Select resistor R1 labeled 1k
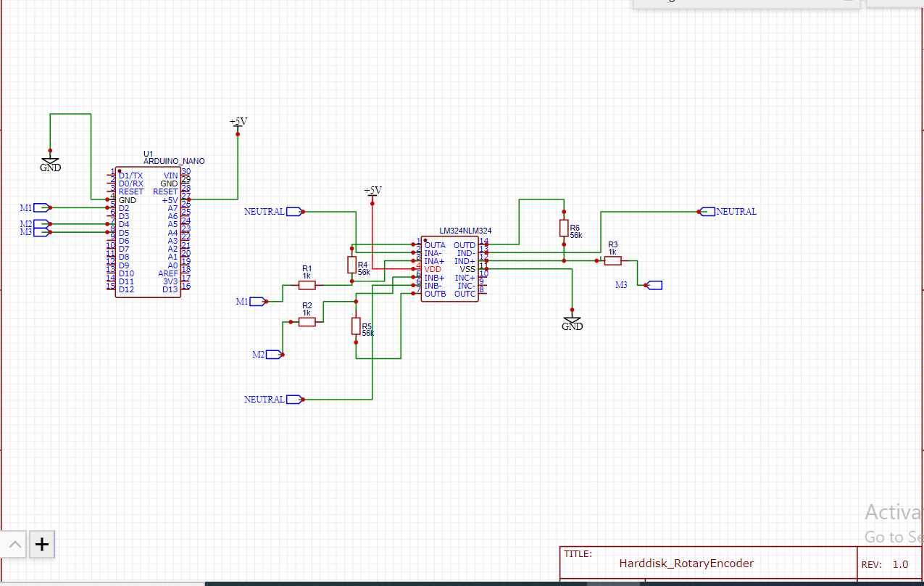This screenshot has width=924, height=586. coord(306,286)
